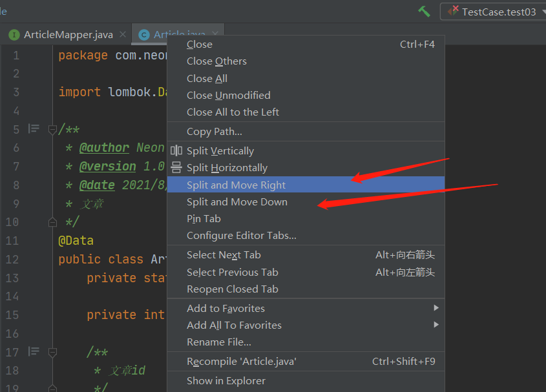Click the rendered-doc gutter icon at line 5
The height and width of the screenshot is (392, 546).
pos(34,129)
